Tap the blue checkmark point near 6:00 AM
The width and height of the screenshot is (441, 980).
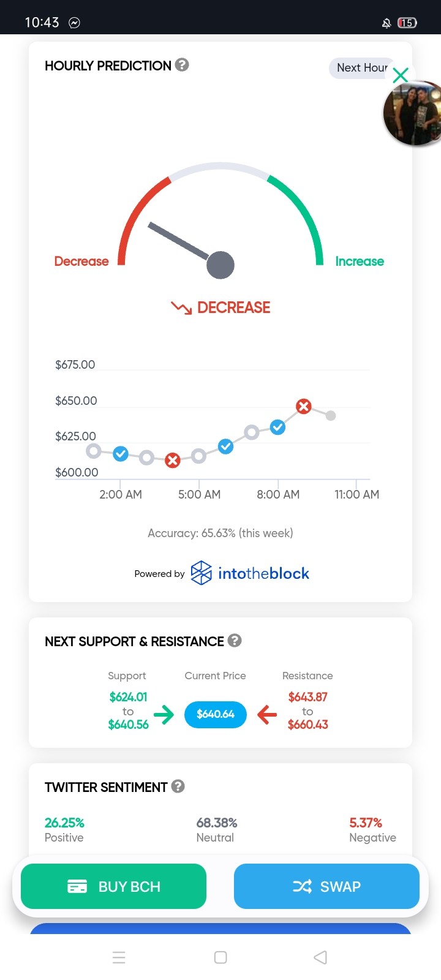225,447
